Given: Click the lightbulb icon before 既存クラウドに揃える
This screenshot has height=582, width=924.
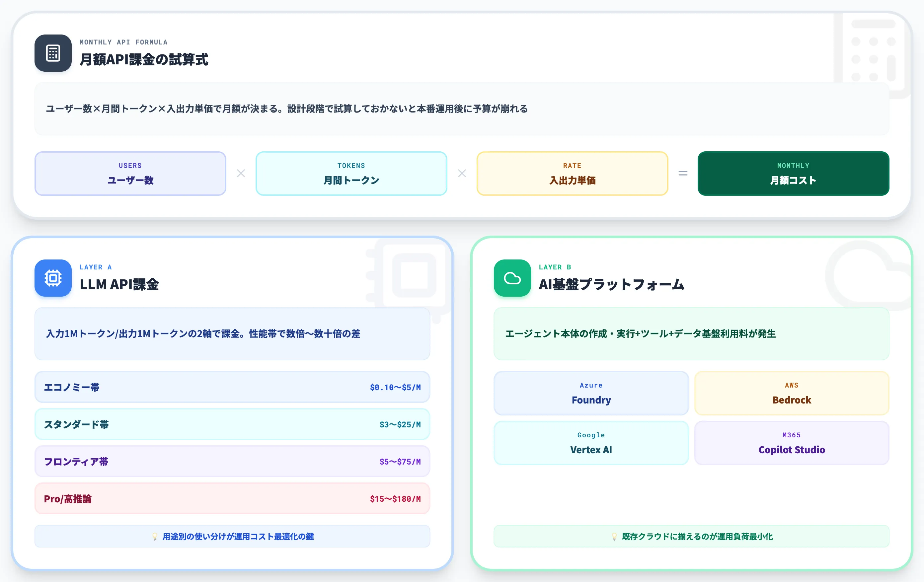Looking at the screenshot, I should pyautogui.click(x=614, y=537).
